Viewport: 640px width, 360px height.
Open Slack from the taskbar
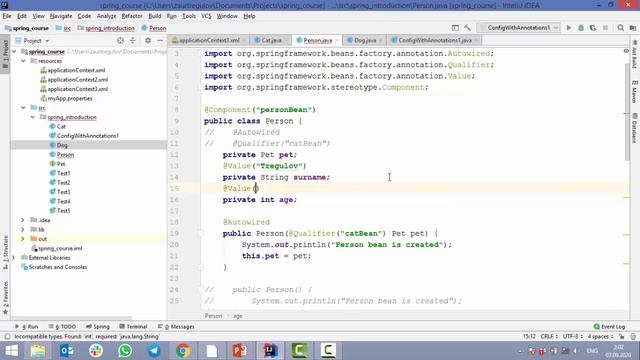(x=96, y=351)
